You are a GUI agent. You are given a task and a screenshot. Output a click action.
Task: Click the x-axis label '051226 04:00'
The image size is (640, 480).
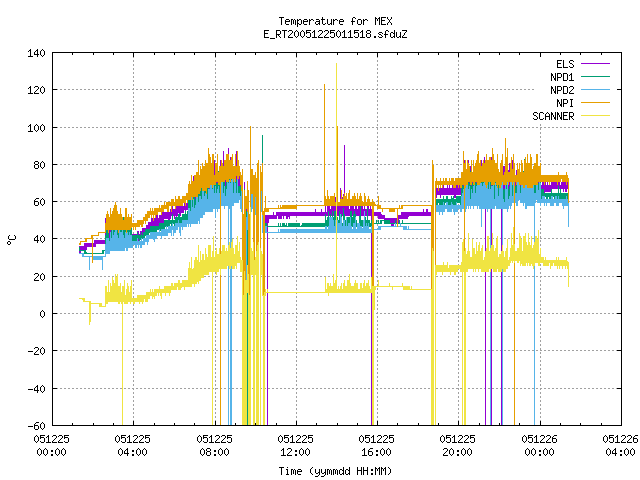(620, 446)
